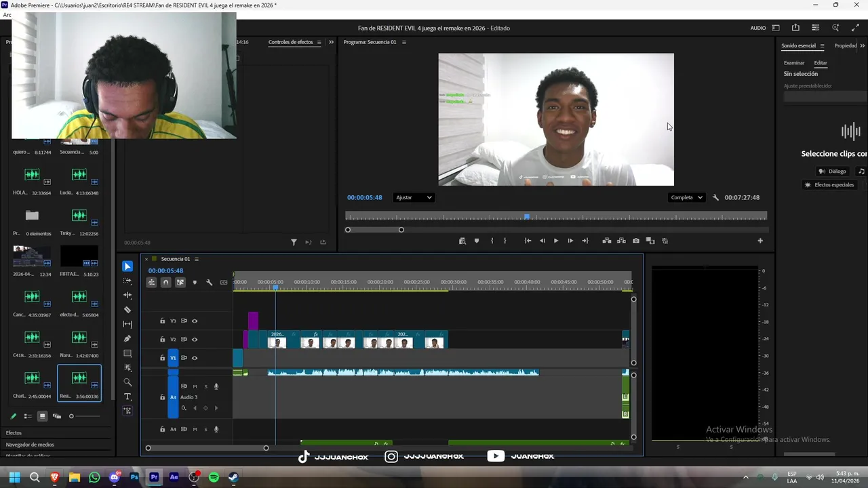This screenshot has height=488, width=868.
Task: Step back one frame
Action: [542, 241]
